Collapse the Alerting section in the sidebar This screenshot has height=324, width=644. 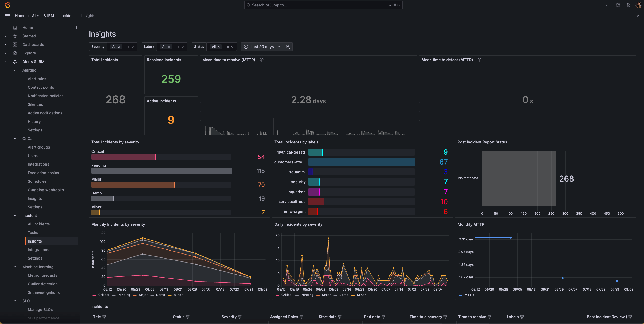coord(15,70)
